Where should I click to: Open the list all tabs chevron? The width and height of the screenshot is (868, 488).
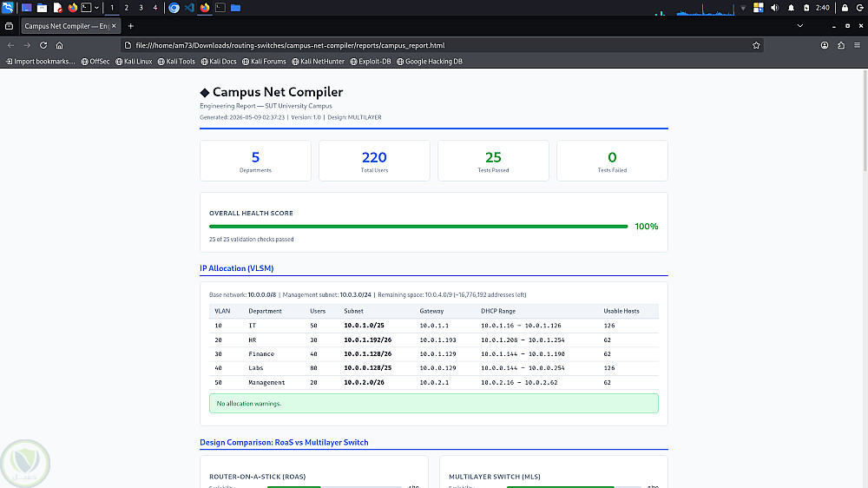tap(800, 26)
